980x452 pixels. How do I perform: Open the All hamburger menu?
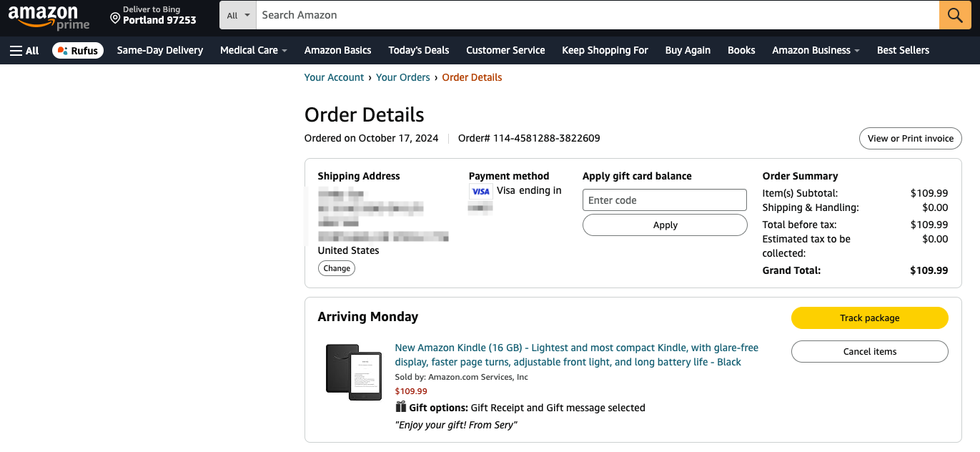(x=24, y=51)
